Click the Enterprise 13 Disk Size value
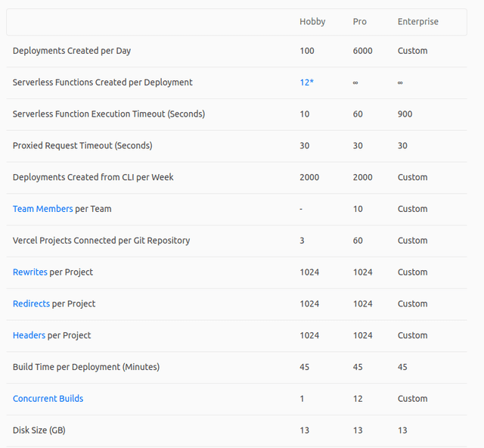This screenshot has height=448, width=484. point(402,430)
